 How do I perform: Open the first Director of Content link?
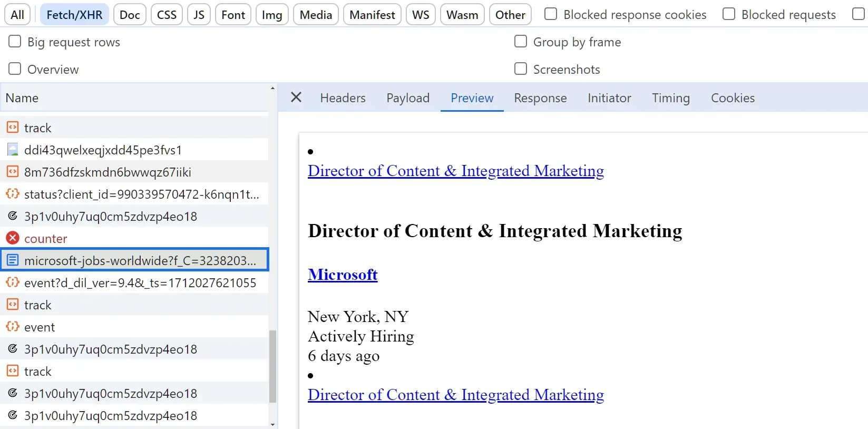pyautogui.click(x=456, y=171)
